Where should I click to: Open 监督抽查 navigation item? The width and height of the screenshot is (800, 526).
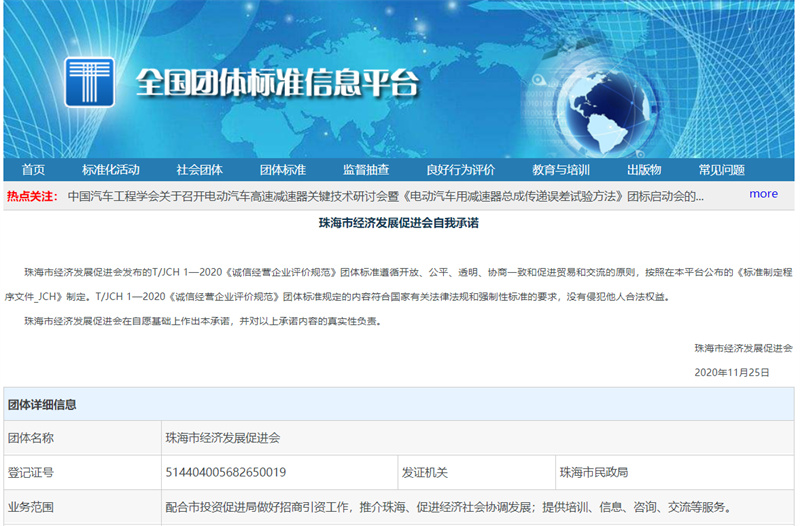tap(366, 170)
